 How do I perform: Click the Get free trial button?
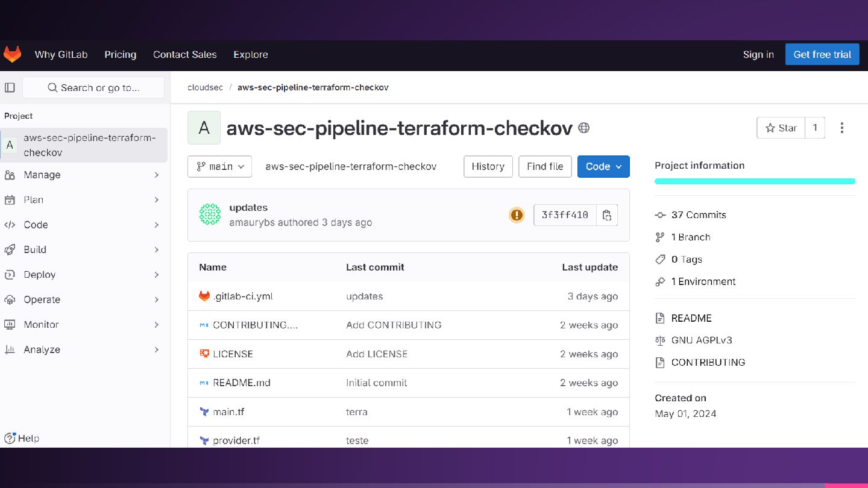(x=822, y=54)
